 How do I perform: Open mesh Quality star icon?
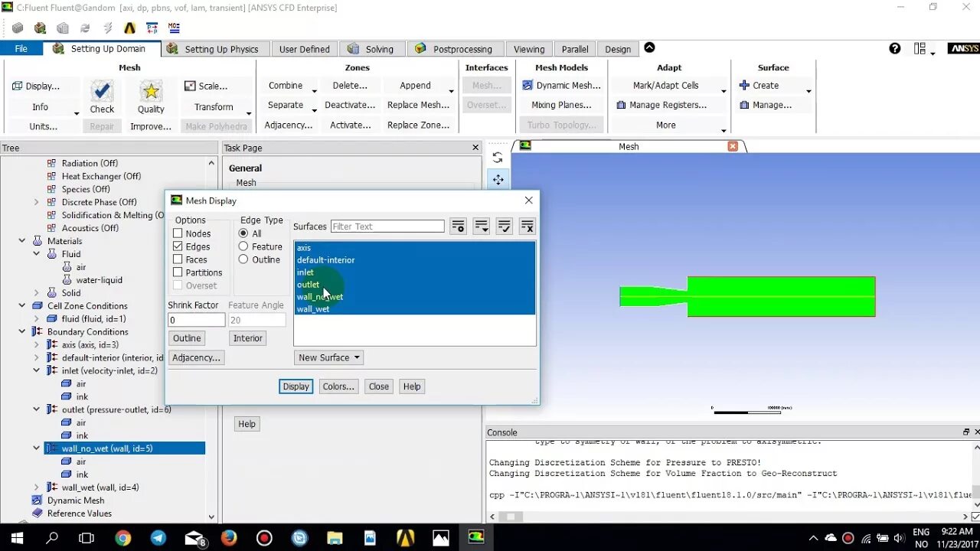tap(151, 91)
